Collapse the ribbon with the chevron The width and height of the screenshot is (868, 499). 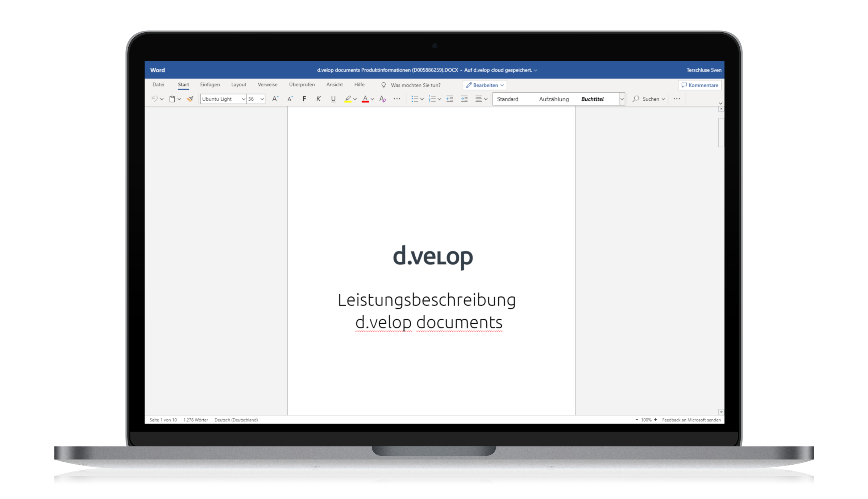[720, 103]
